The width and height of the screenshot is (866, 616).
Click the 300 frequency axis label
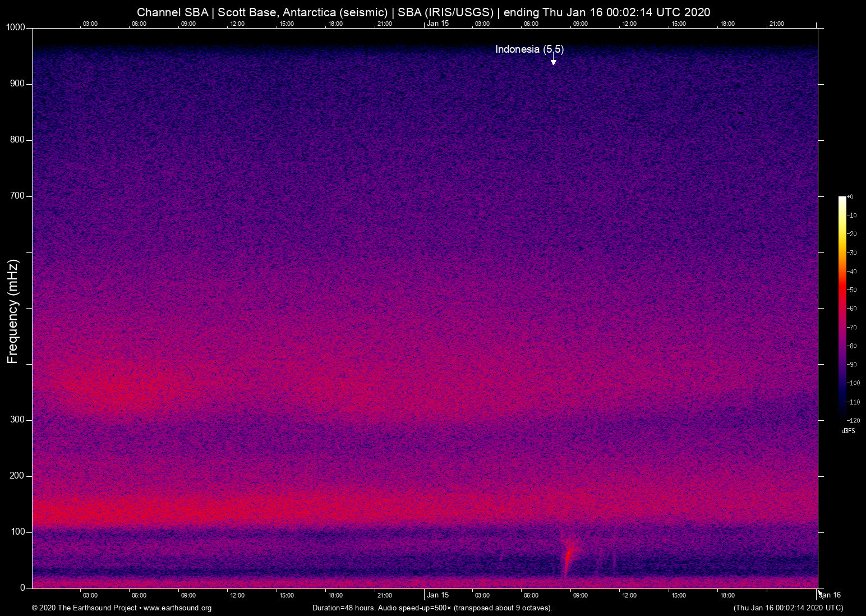point(18,420)
